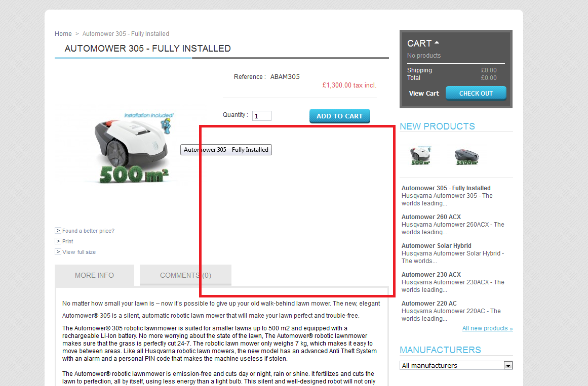Open the Found a better price link
Screen dimensions: 588x386
(88, 231)
